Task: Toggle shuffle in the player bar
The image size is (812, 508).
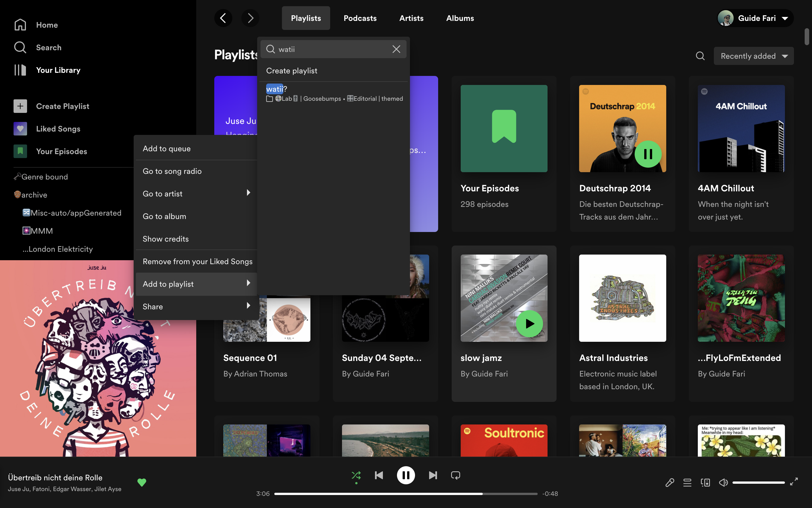Action: [x=356, y=476]
